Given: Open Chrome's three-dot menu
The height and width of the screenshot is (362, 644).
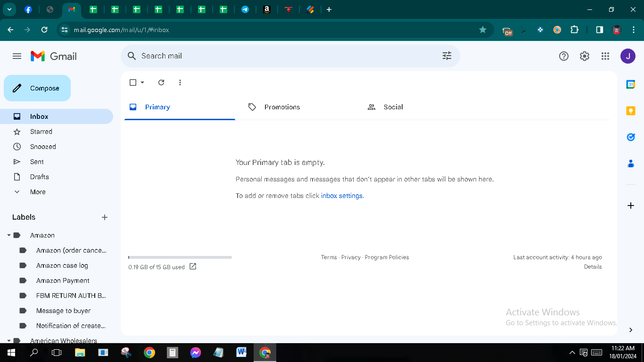Looking at the screenshot, I should click(633, 30).
